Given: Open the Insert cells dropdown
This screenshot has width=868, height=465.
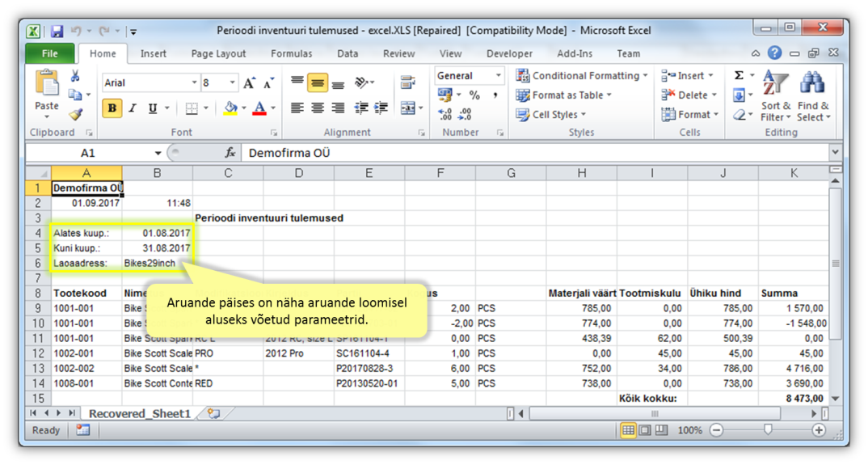Looking at the screenshot, I should tap(688, 75).
